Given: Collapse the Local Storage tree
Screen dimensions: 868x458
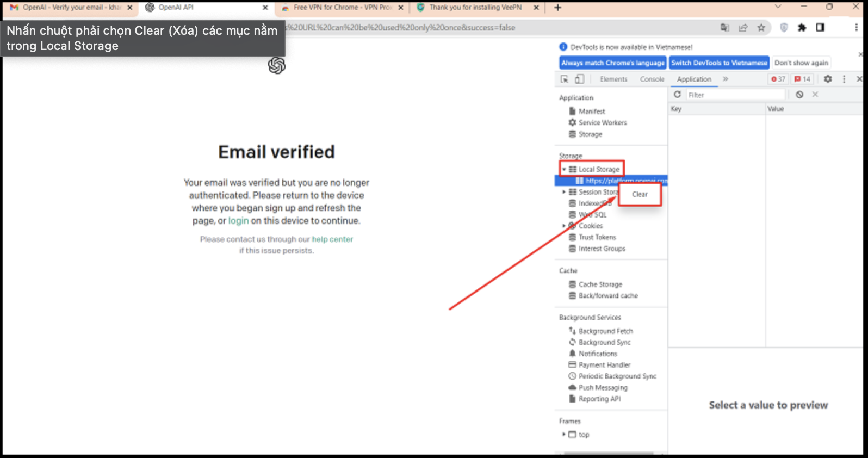Looking at the screenshot, I should point(564,169).
